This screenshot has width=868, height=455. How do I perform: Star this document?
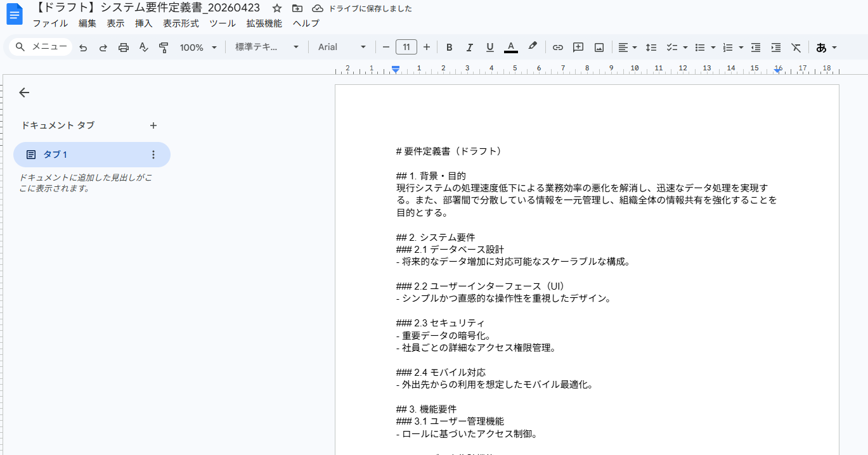277,8
